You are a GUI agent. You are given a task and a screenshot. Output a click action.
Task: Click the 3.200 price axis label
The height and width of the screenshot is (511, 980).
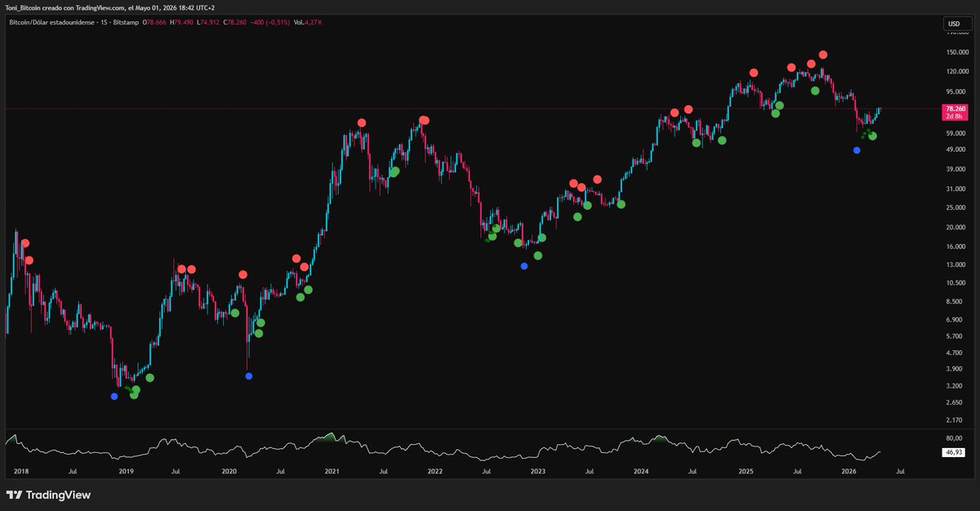[954, 386]
